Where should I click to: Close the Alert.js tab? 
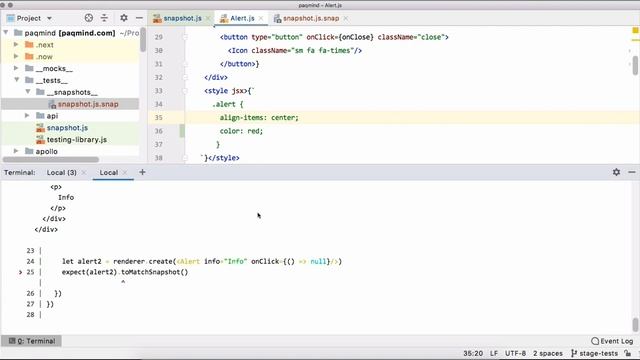261,18
